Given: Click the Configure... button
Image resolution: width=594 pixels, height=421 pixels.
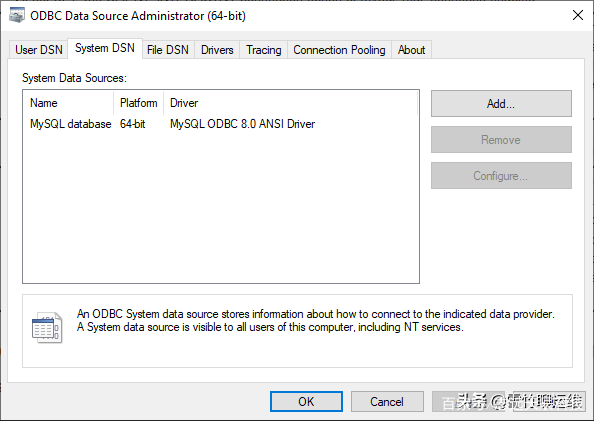Looking at the screenshot, I should tap(501, 175).
